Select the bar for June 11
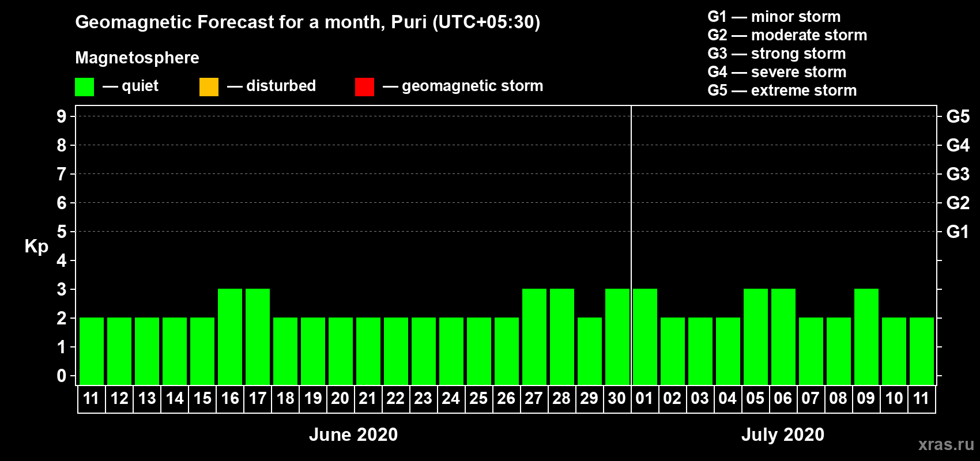Image resolution: width=980 pixels, height=461 pixels. [x=92, y=351]
